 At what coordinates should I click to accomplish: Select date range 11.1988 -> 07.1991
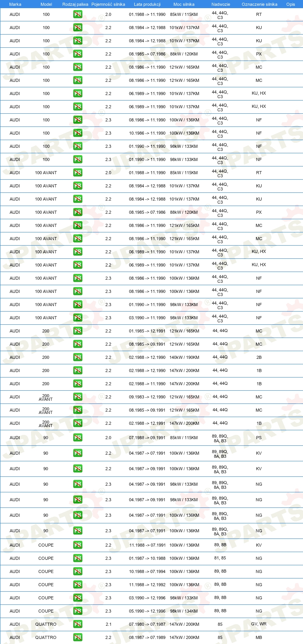point(147,545)
